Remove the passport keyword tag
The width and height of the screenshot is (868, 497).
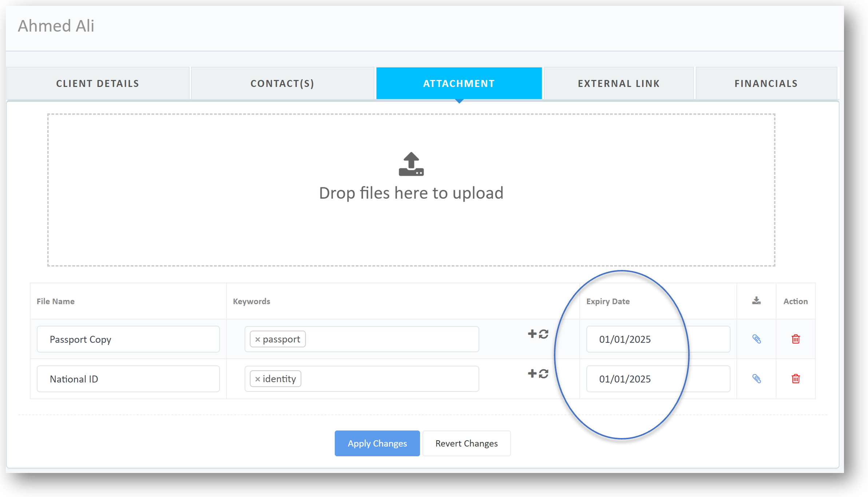tap(258, 339)
